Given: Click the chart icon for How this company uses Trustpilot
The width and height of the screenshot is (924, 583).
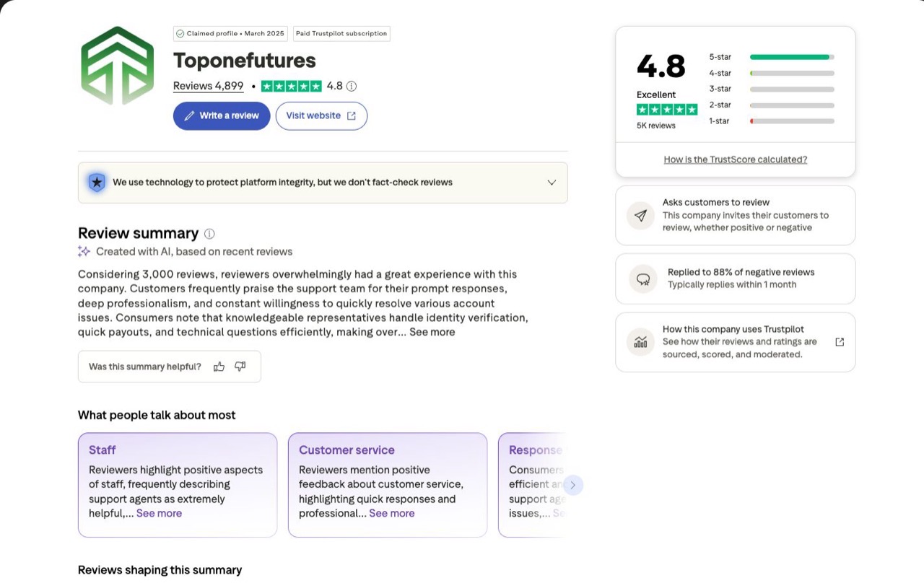Looking at the screenshot, I should point(641,342).
